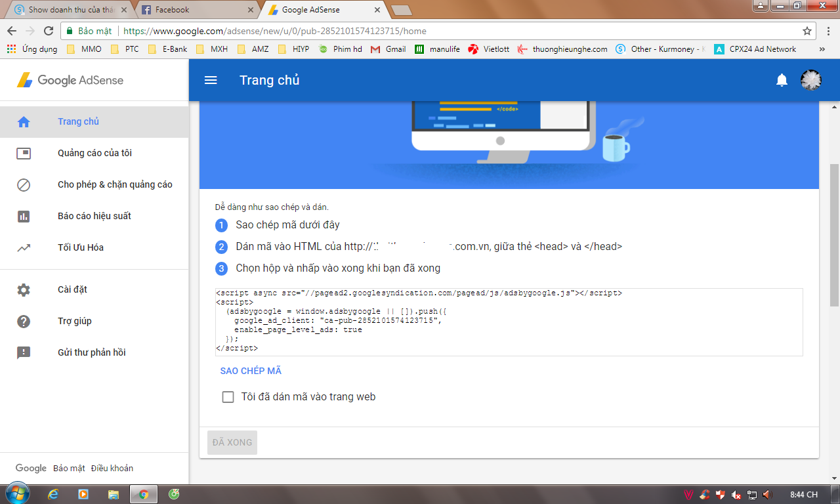Screen dimensions: 840x504
Task: Open the CCleaner tray icon
Action: point(705,494)
